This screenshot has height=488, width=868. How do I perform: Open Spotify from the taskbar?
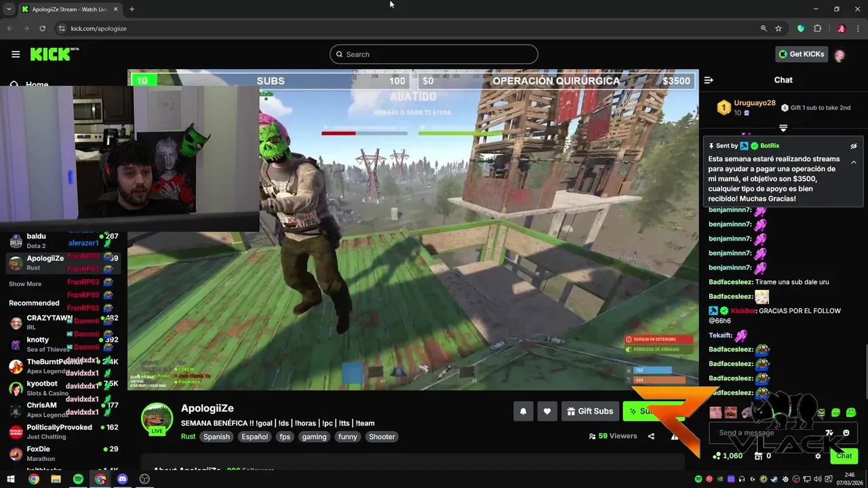(78, 479)
